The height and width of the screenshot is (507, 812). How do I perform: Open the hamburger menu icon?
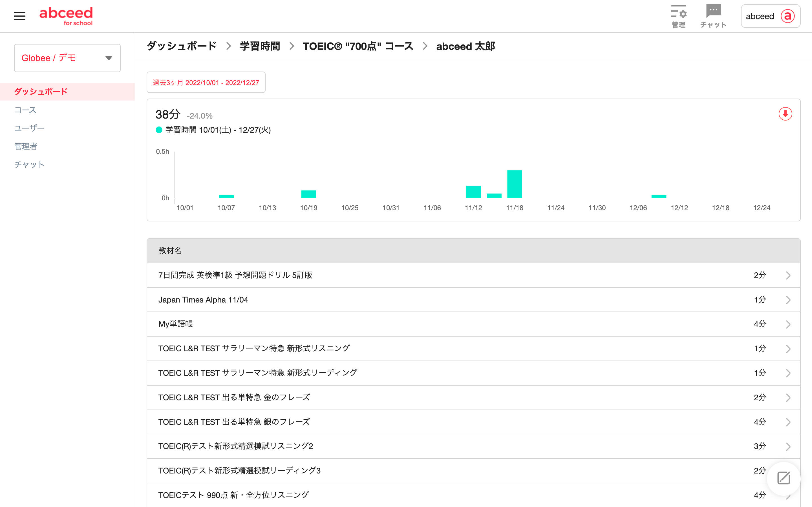click(19, 16)
